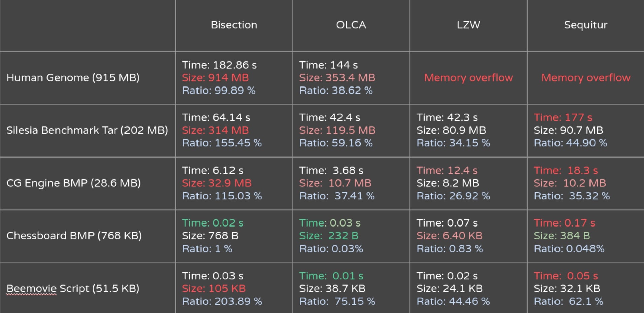Screen dimensions: 644x313
Task: Click LZW Size 80.9 MB value
Action: 451,130
